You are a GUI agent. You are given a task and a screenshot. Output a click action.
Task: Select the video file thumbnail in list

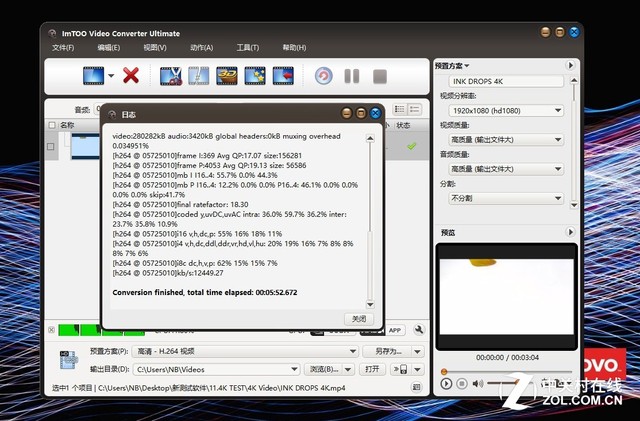coord(85,146)
